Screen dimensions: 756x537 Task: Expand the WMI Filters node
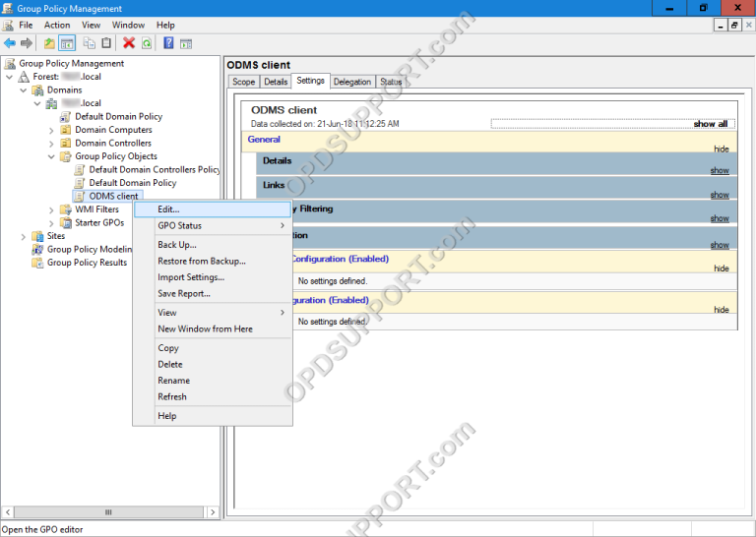point(51,210)
